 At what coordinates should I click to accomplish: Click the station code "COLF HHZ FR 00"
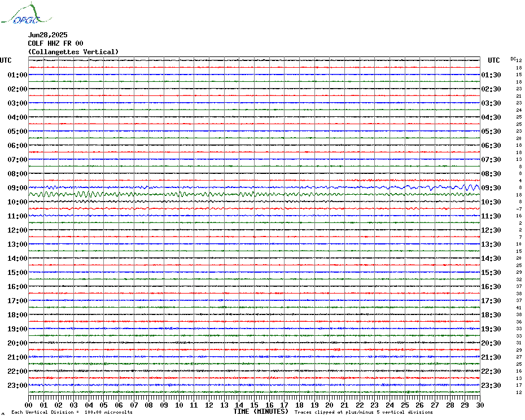click(x=55, y=43)
